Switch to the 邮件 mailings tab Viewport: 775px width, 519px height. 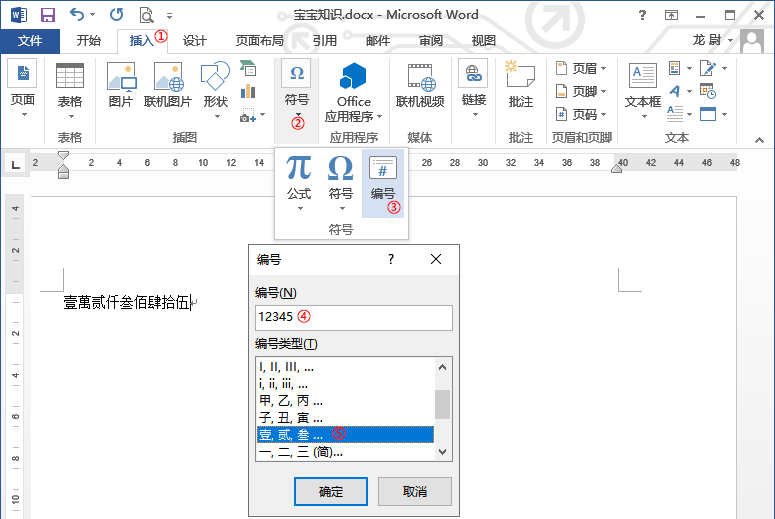click(378, 41)
